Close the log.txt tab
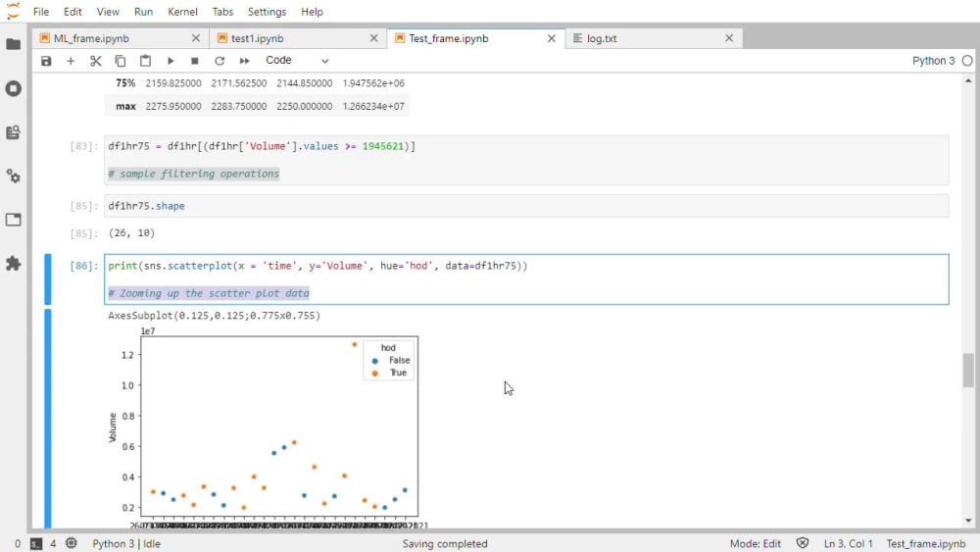Viewport: 980px width, 552px height. click(729, 38)
